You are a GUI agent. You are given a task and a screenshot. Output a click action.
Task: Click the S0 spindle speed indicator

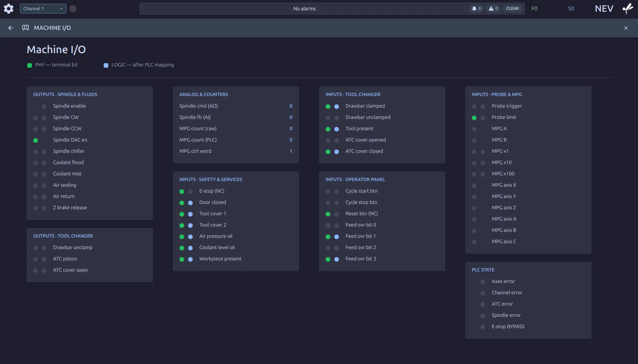click(x=571, y=9)
